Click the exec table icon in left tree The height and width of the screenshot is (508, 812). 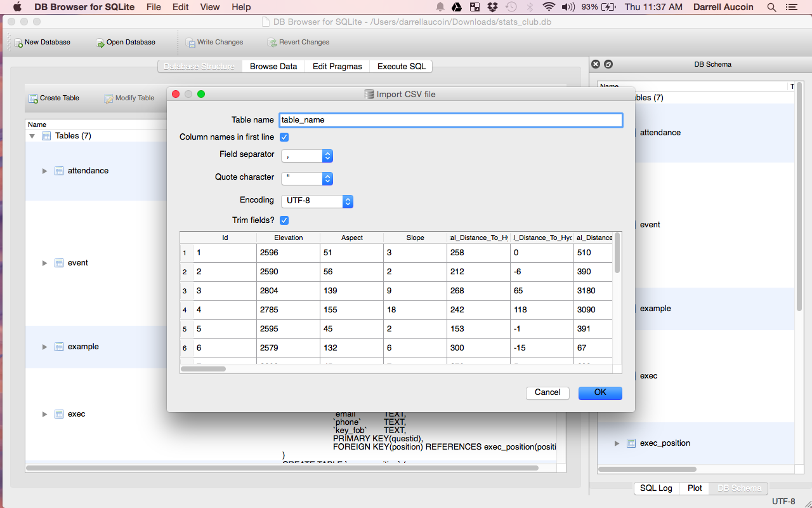pyautogui.click(x=59, y=414)
